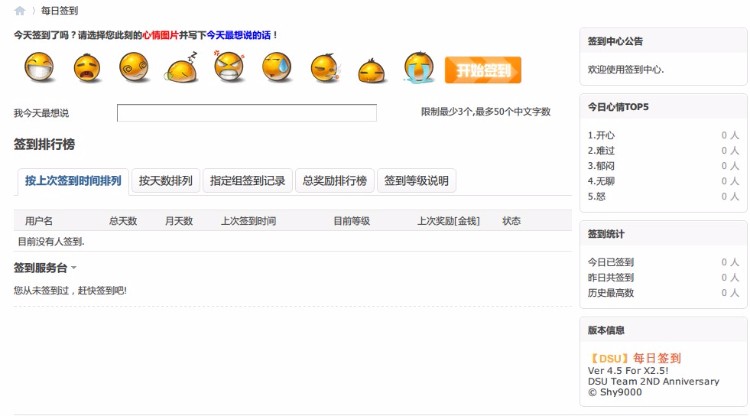The image size is (750, 416).
Task: Click the © Shy9000 copyright text
Action: tap(615, 392)
